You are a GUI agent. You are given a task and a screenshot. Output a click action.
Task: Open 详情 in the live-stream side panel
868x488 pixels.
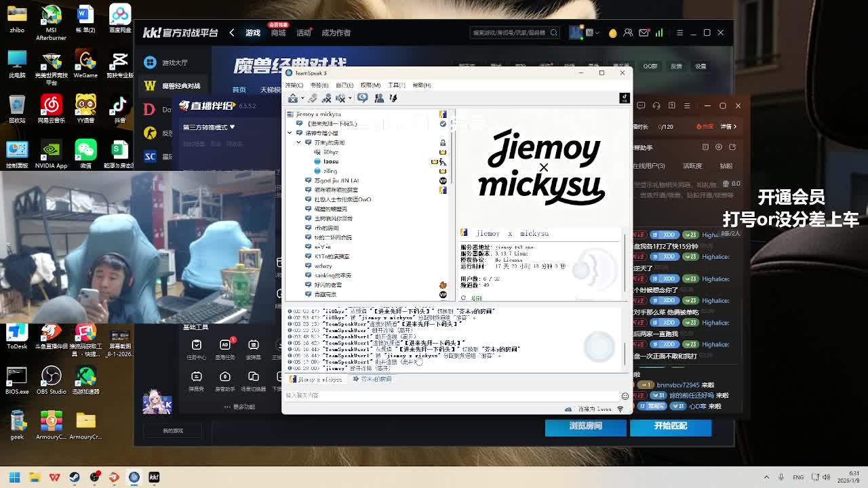click(728, 127)
